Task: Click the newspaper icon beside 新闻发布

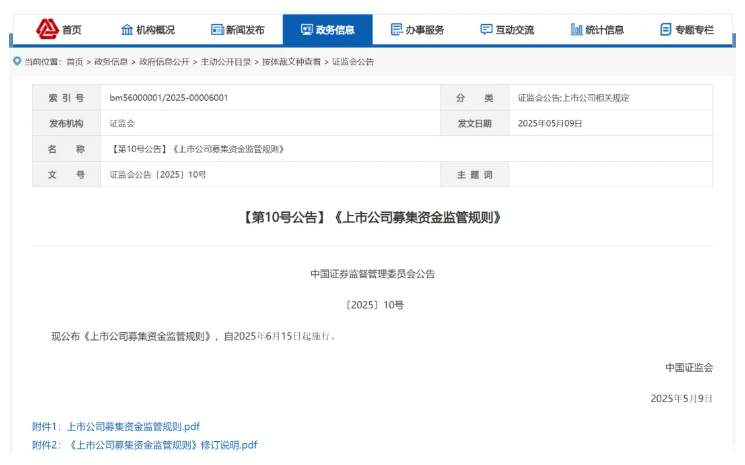Action: [x=217, y=30]
